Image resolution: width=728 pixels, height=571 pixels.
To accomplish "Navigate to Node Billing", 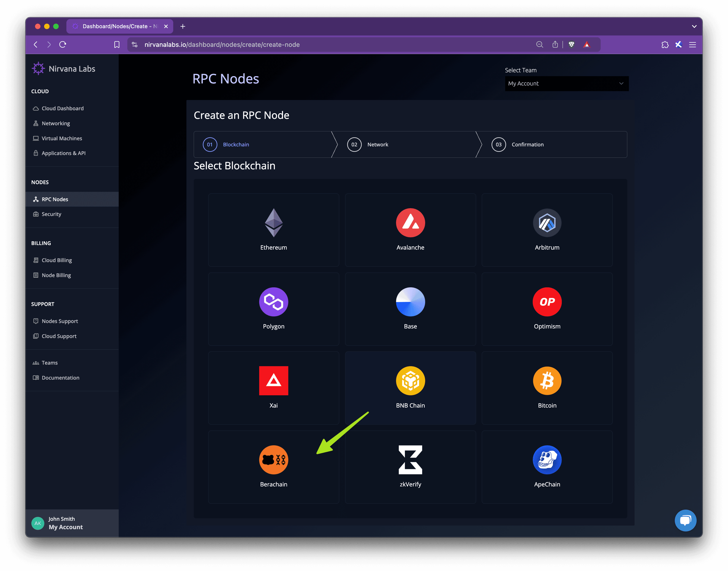I will [x=56, y=275].
